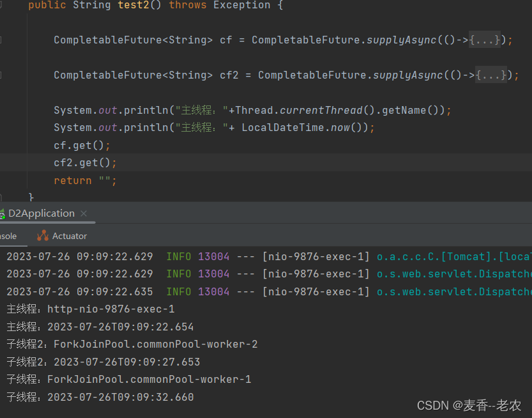Click the println line with LocalDateTime.now()

pyautogui.click(x=214, y=128)
